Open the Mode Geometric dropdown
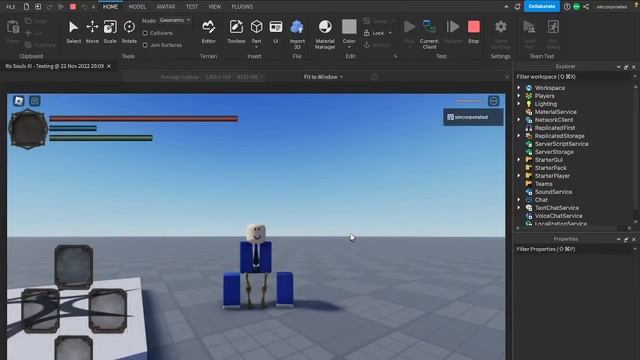 coord(174,20)
